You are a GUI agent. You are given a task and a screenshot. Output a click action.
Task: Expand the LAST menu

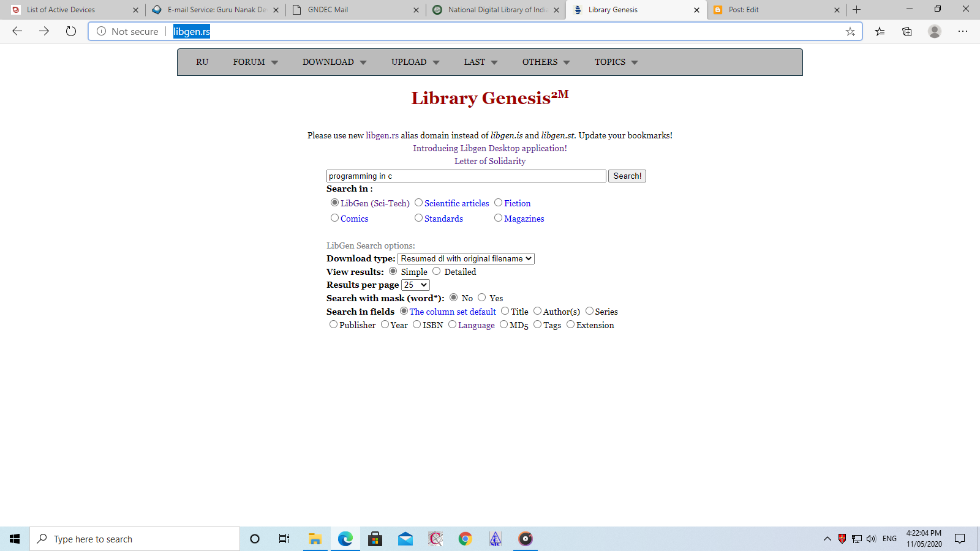[x=481, y=62]
